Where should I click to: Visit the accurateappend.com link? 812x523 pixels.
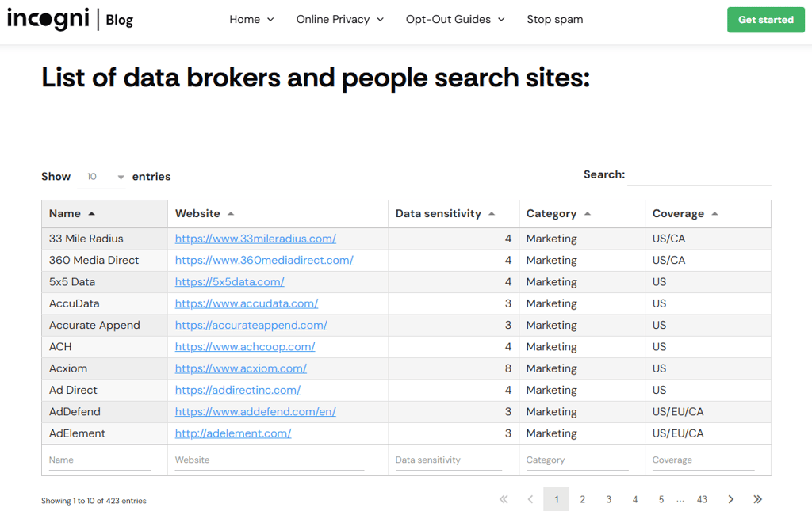tap(251, 326)
